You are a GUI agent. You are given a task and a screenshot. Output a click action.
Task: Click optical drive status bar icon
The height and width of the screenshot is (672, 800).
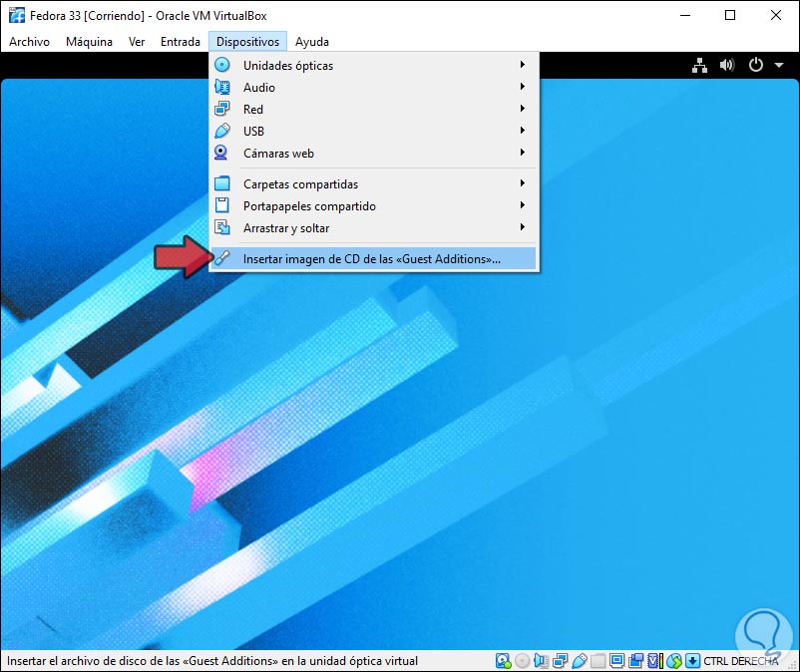[x=522, y=661]
